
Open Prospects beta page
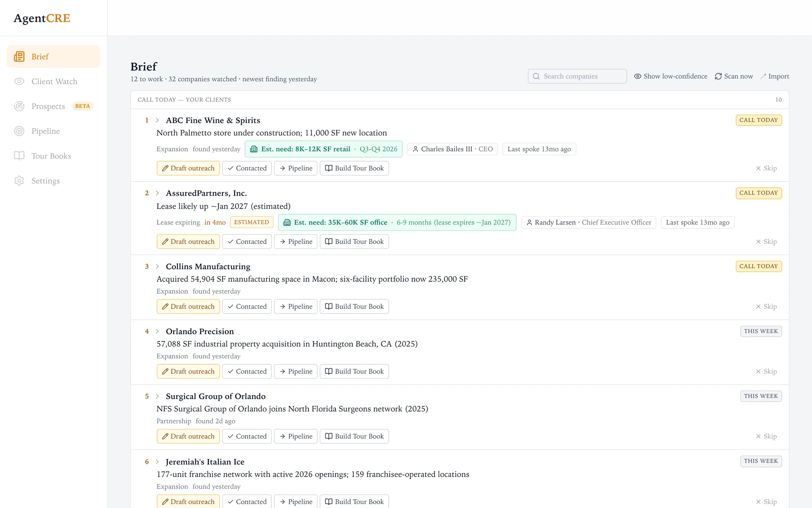53,106
